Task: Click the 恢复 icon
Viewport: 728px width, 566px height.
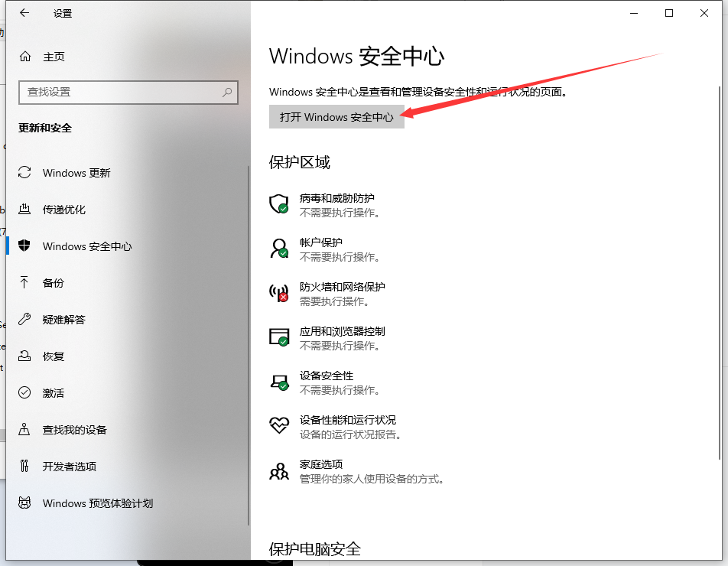Action: (24, 356)
